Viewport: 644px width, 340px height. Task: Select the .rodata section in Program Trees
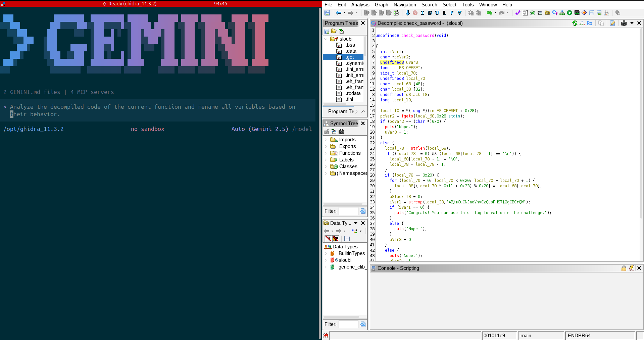(x=353, y=93)
